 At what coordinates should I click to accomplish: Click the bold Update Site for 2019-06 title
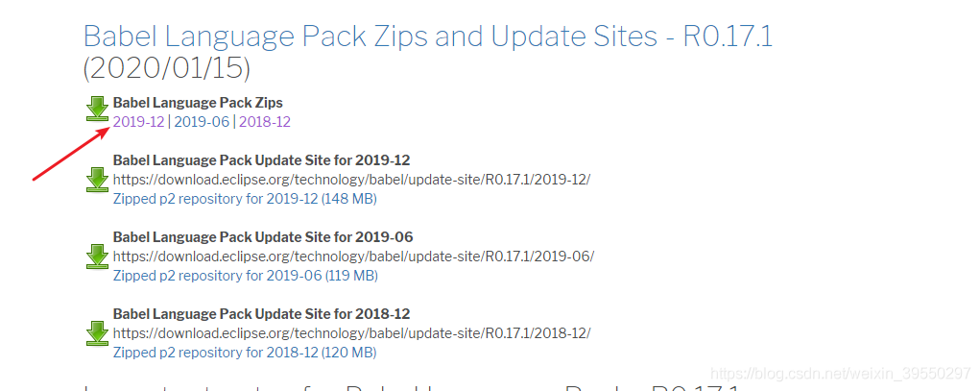point(262,236)
